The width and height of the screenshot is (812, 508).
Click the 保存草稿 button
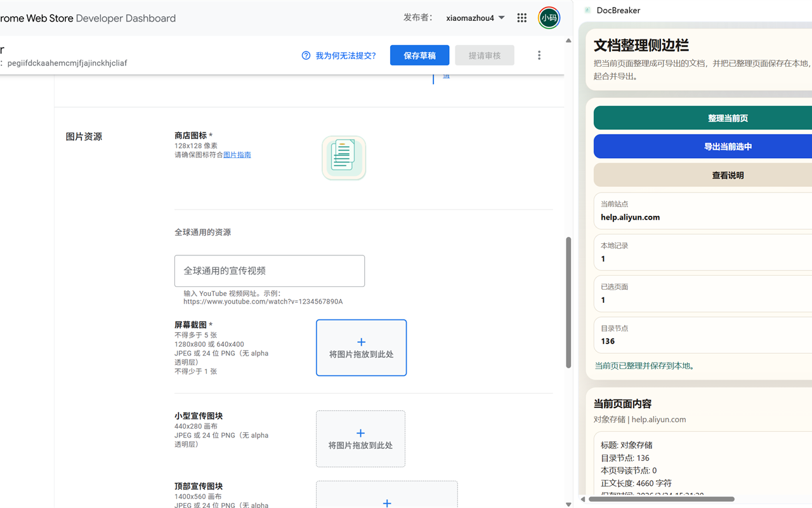(419, 55)
